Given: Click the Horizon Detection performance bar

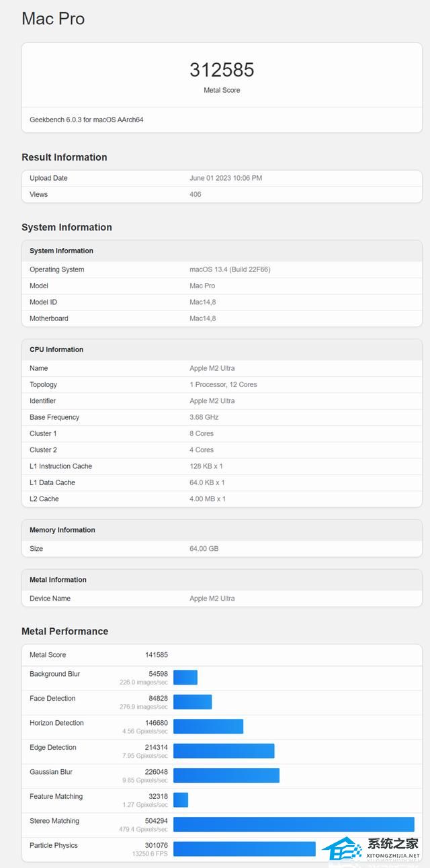Looking at the screenshot, I should (x=208, y=726).
